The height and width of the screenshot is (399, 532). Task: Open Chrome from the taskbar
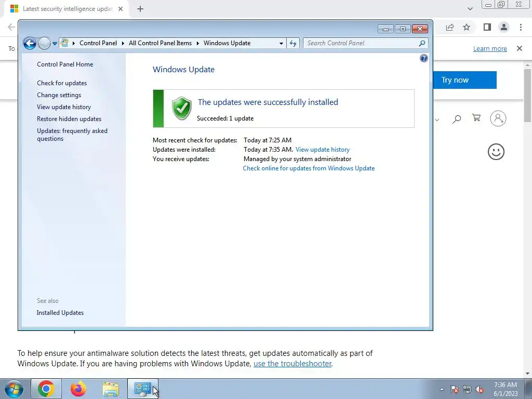[x=46, y=389]
